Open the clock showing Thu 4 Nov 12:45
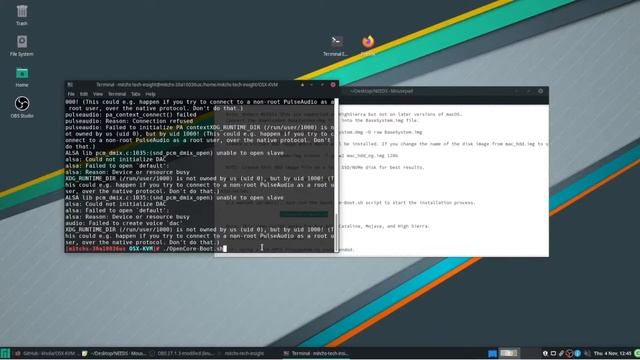This screenshot has height=360, width=640. [x=613, y=353]
